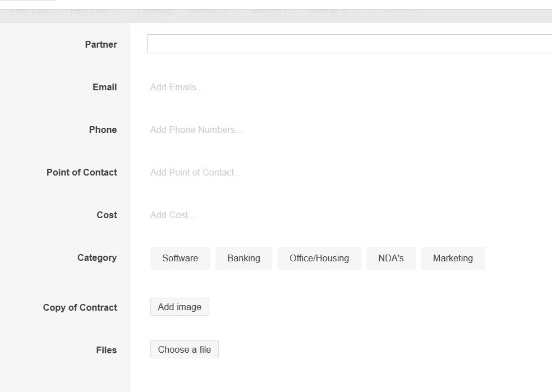
Task: Focus the Add Phone Numbers field
Action: (196, 130)
